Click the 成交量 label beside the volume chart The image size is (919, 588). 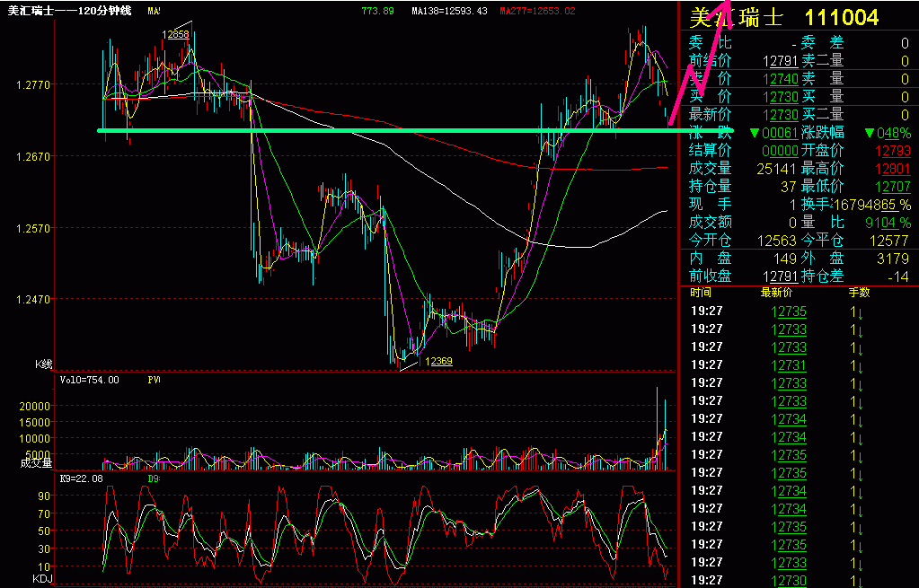[x=36, y=463]
